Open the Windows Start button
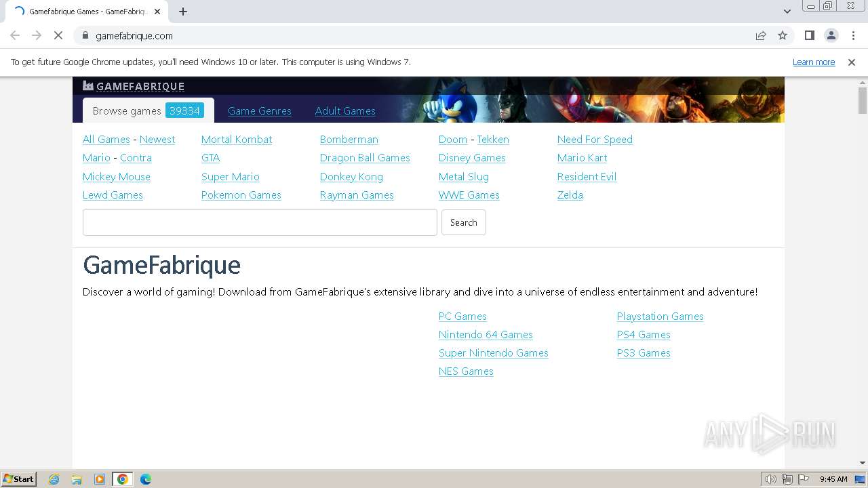This screenshot has width=868, height=488. (18, 479)
